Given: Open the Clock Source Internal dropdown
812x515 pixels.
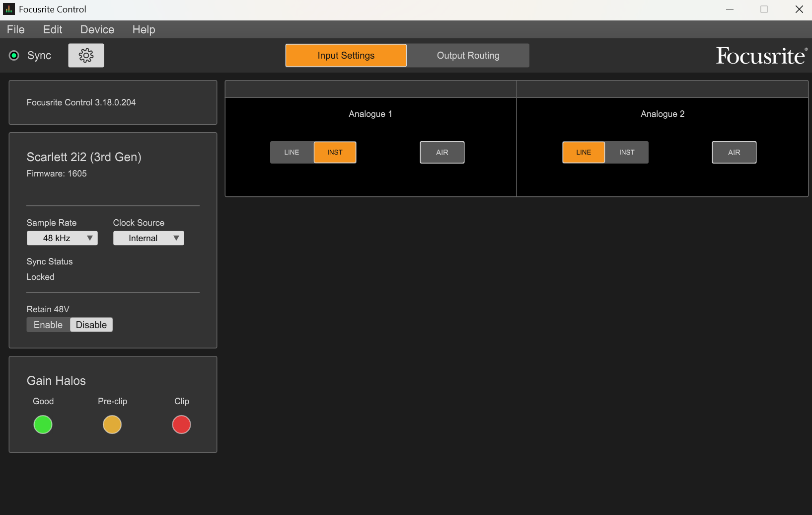Looking at the screenshot, I should point(148,238).
